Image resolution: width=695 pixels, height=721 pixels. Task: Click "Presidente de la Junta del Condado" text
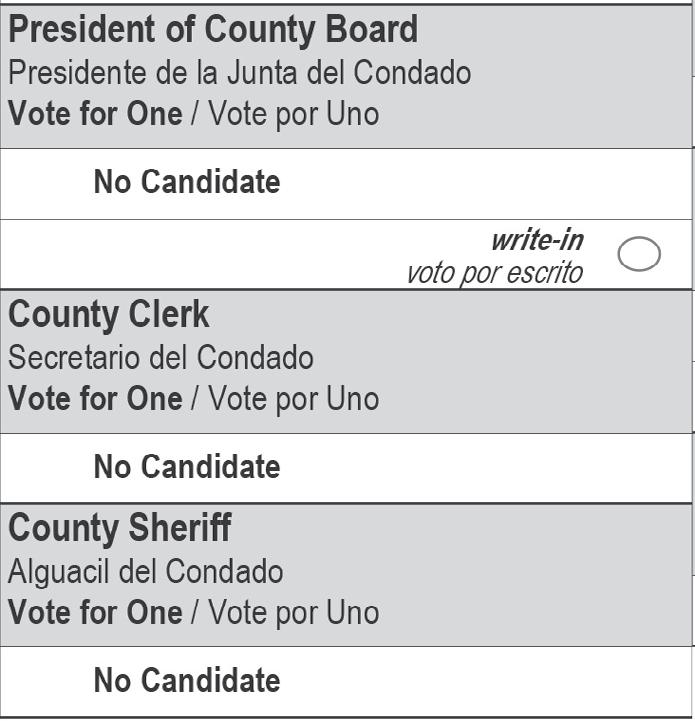click(x=239, y=72)
